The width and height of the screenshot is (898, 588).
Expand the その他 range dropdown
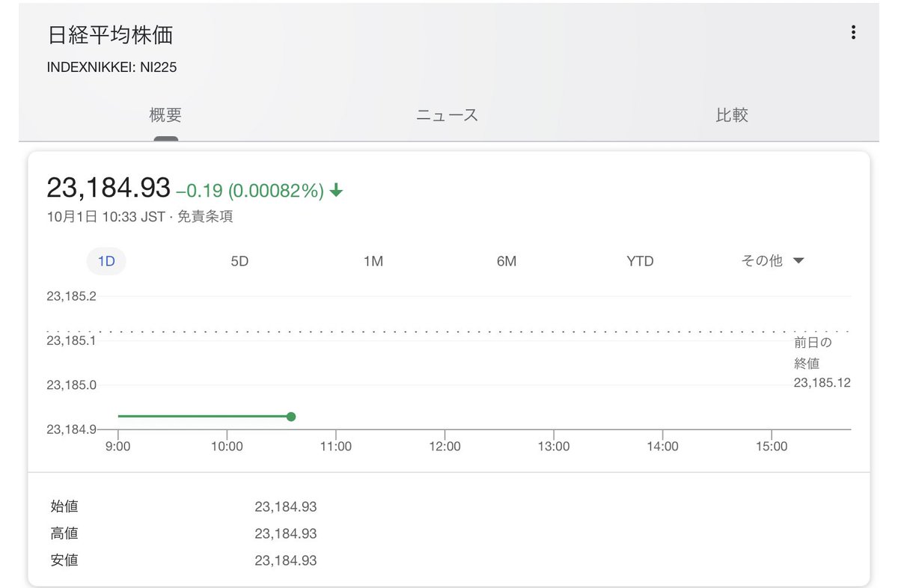772,261
